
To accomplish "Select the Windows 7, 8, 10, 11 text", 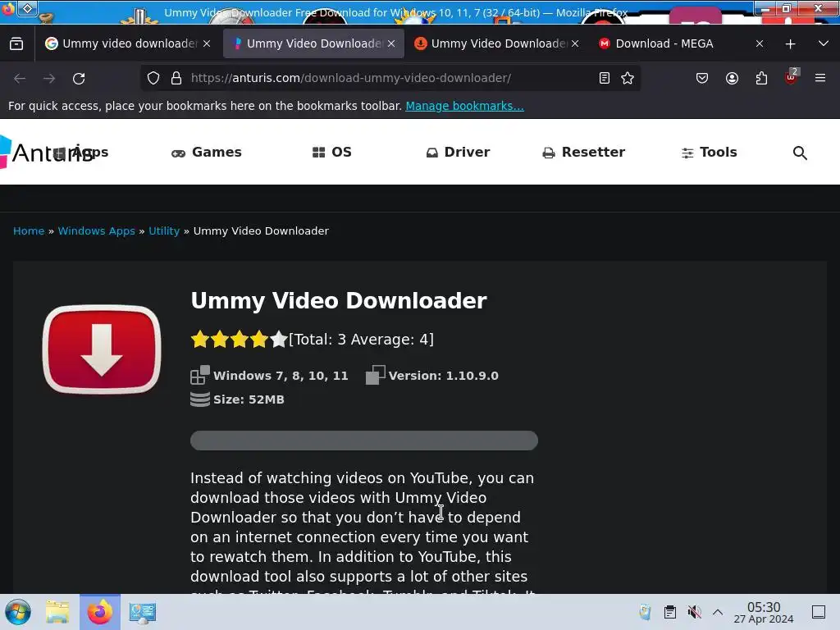I will pyautogui.click(x=281, y=376).
